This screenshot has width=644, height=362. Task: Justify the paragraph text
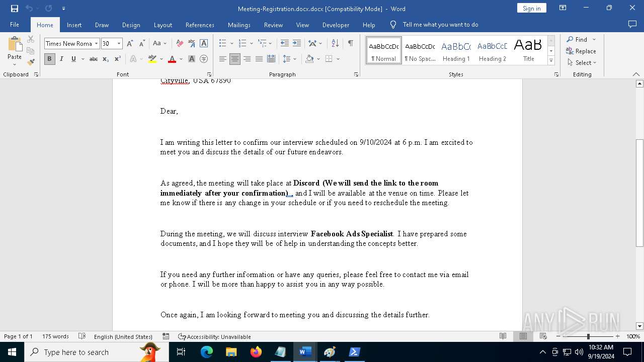coord(259,59)
